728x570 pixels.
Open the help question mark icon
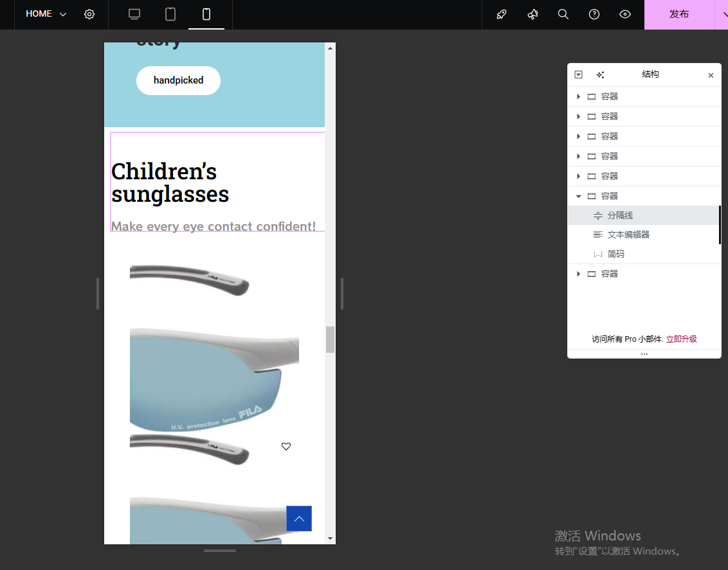pyautogui.click(x=594, y=14)
